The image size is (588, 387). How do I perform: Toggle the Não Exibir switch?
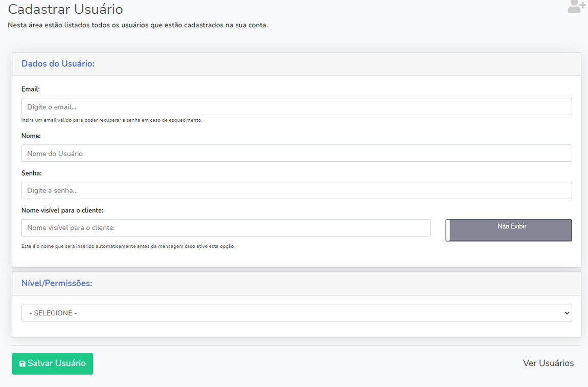click(x=509, y=230)
